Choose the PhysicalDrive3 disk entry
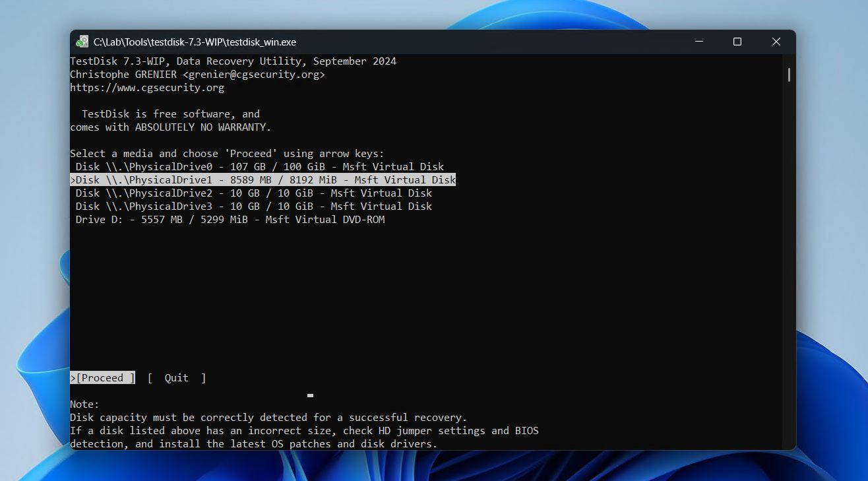The height and width of the screenshot is (481, 868). [x=253, y=206]
